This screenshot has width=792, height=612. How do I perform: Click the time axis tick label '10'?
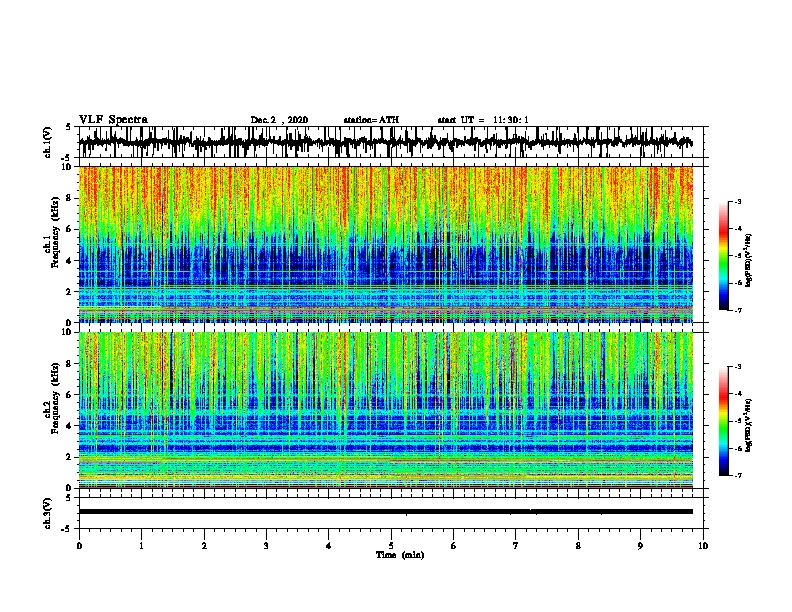703,546
